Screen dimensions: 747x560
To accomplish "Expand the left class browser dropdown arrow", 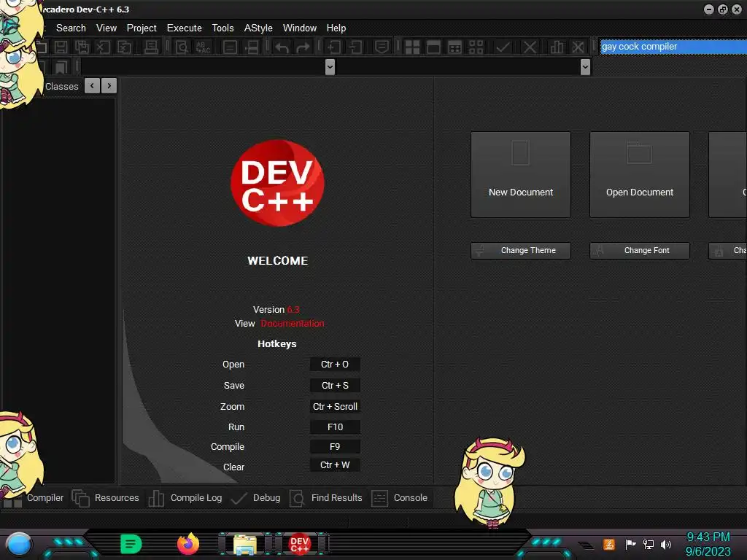I will (330, 67).
